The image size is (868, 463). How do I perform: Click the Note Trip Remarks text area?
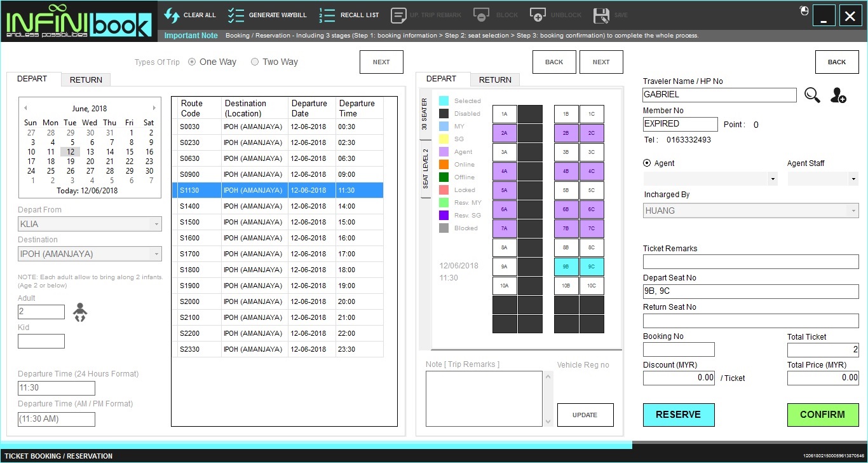tap(485, 399)
